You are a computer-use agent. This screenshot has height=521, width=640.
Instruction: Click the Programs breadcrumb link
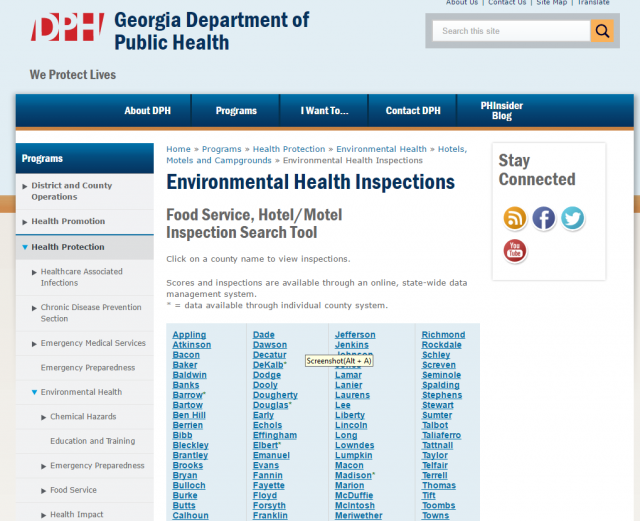[x=222, y=149]
